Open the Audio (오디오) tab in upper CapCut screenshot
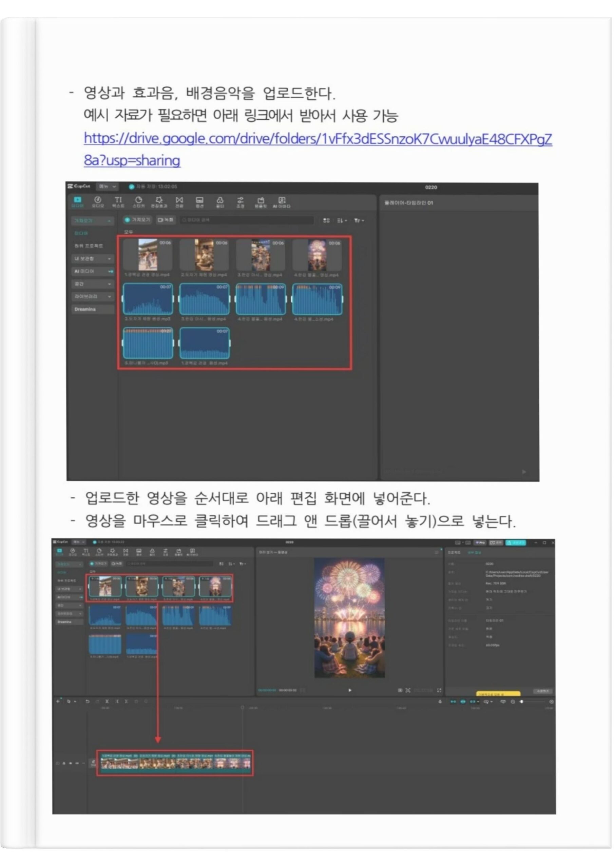This screenshot has width=614, height=868. [98, 202]
